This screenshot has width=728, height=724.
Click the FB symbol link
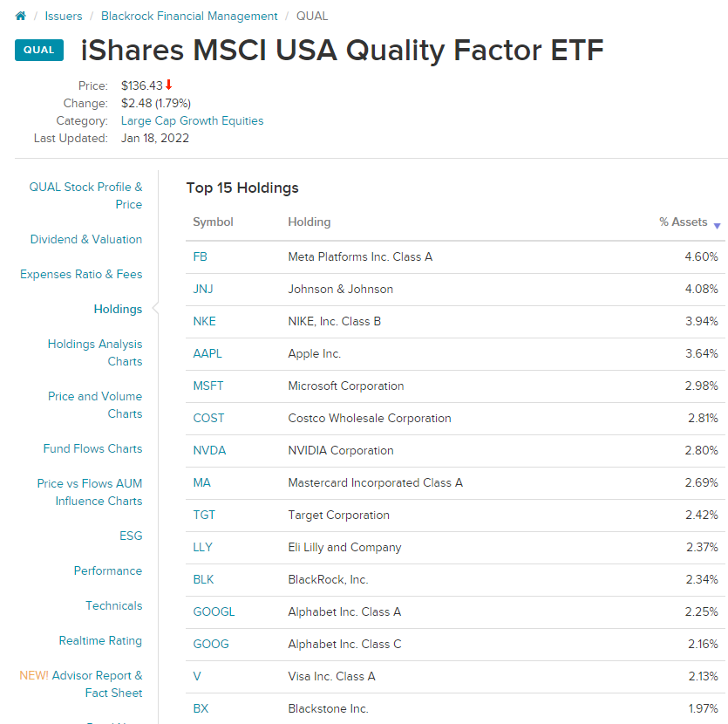(201, 256)
